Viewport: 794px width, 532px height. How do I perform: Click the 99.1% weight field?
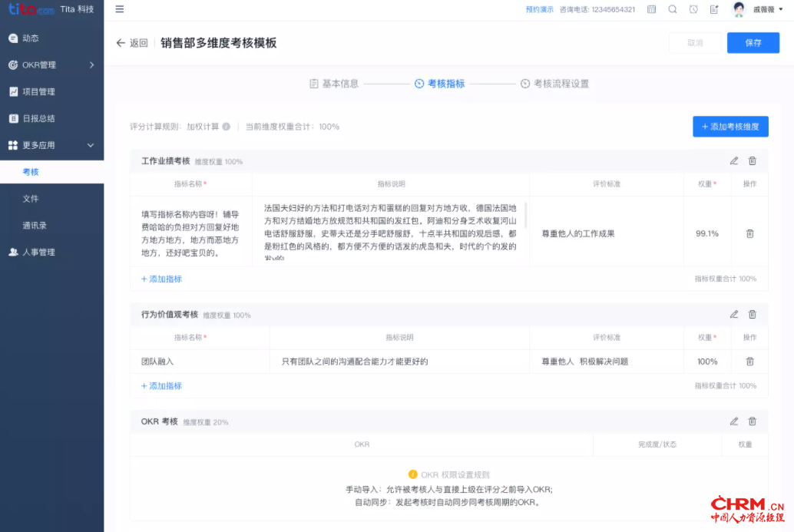(706, 233)
